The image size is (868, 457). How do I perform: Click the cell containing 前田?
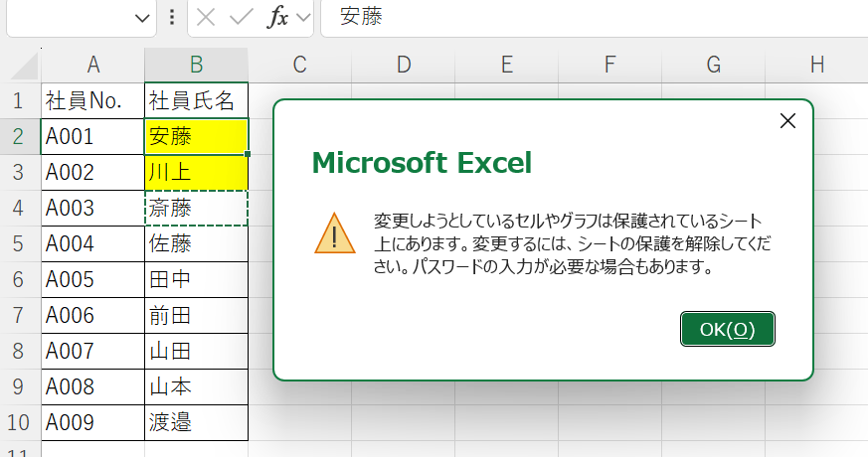click(x=197, y=315)
